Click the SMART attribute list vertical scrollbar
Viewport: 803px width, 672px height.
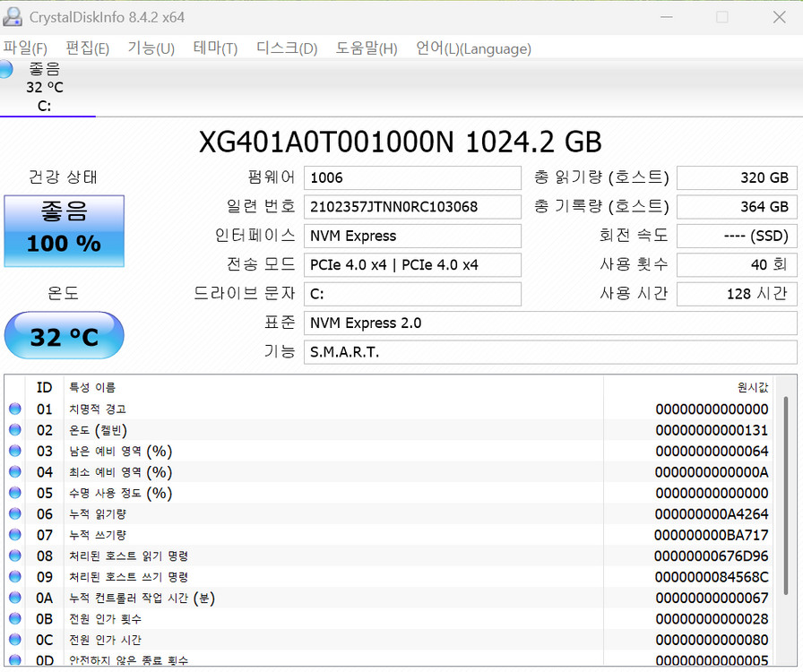786,495
